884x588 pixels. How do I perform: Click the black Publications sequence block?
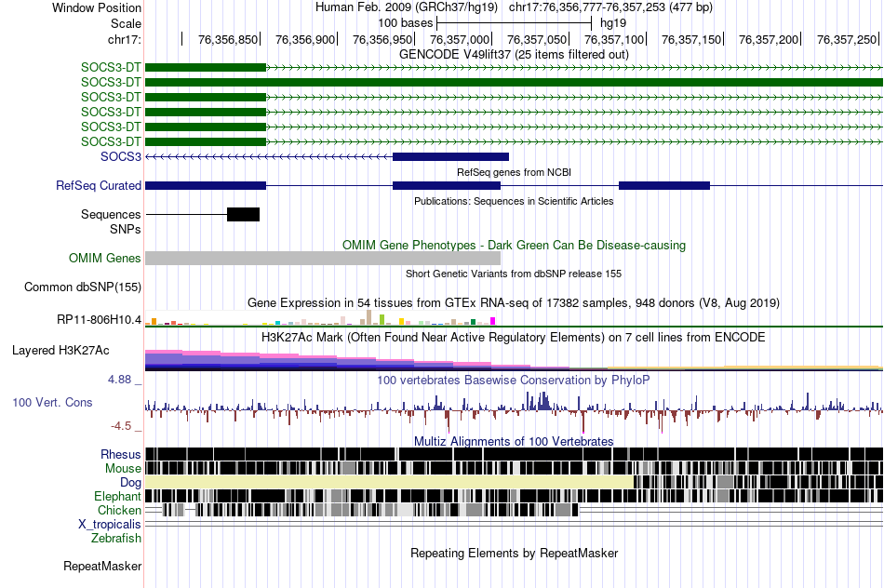point(243,214)
